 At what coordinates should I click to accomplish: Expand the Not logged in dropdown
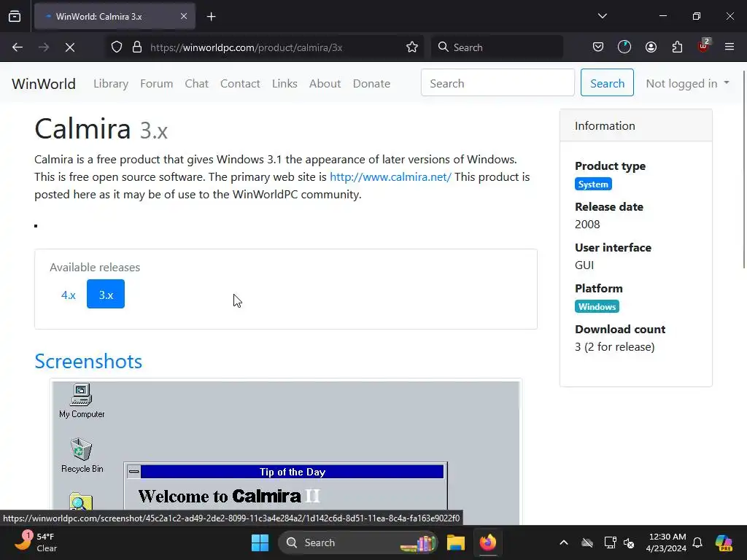click(x=687, y=83)
